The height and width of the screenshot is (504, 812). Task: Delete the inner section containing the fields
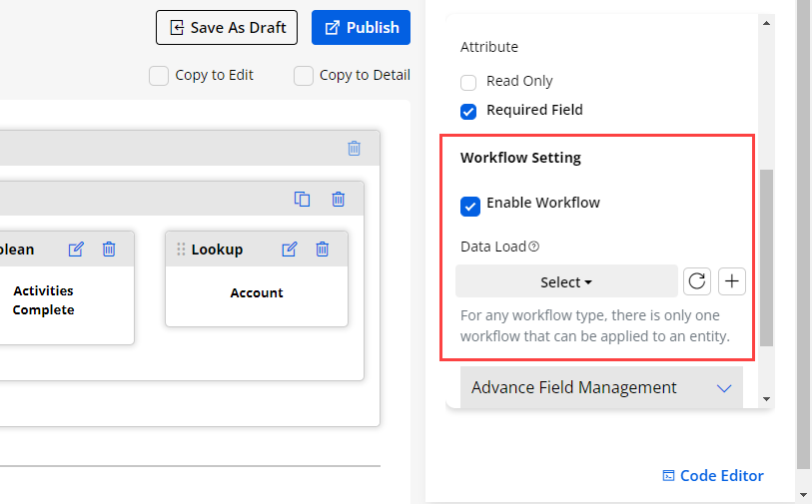point(339,199)
